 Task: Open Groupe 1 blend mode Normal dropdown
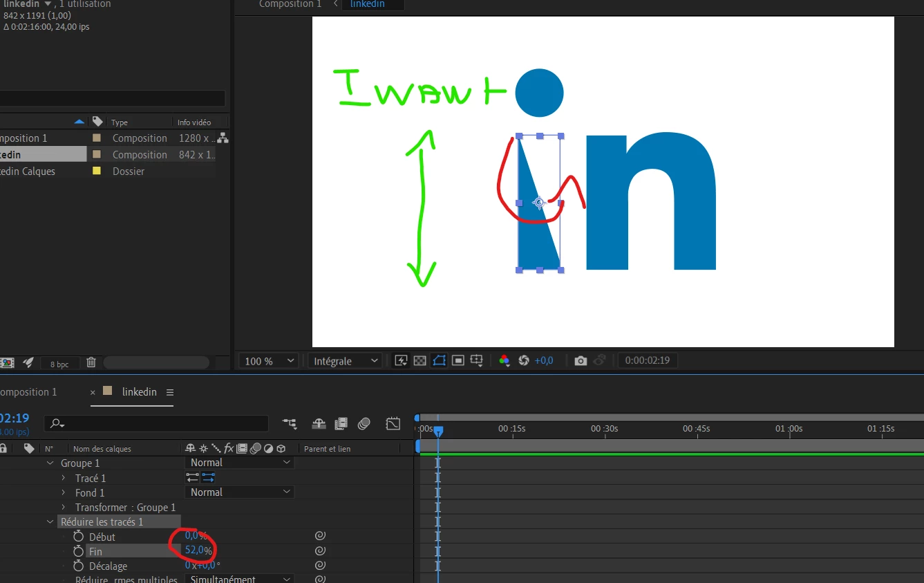point(240,463)
